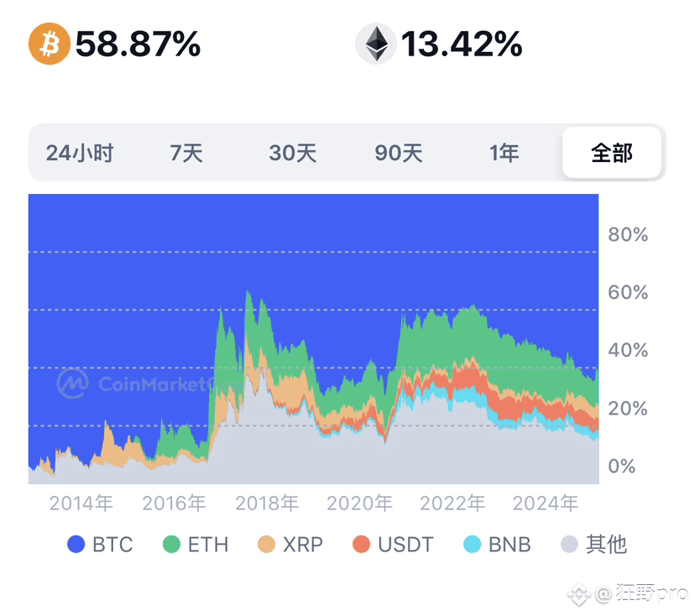Image resolution: width=695 pixels, height=616 pixels.
Task: Toggle USDT series via red legend dot
Action: tap(361, 544)
